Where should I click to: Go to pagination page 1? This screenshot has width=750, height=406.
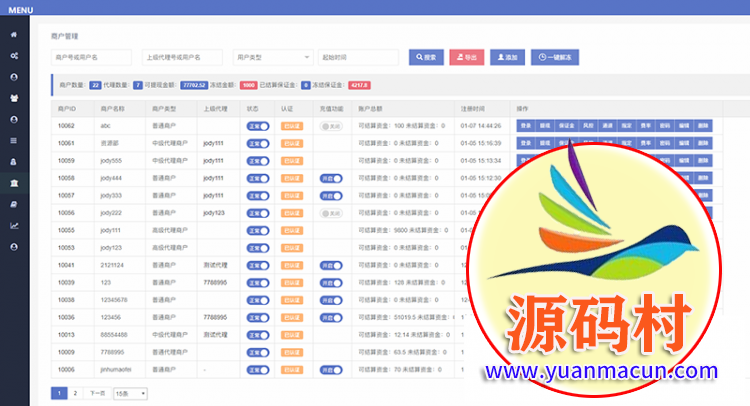pos(59,394)
